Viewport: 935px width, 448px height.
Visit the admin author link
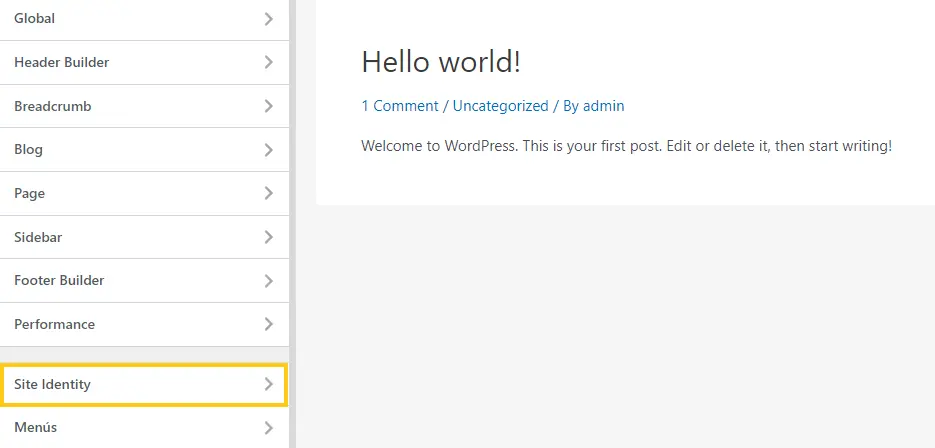[x=603, y=106]
